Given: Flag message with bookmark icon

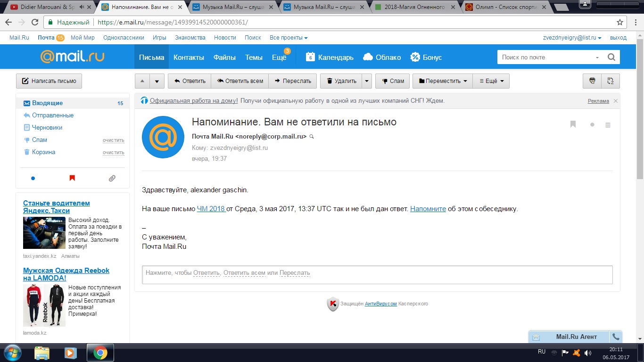Looking at the screenshot, I should (573, 124).
